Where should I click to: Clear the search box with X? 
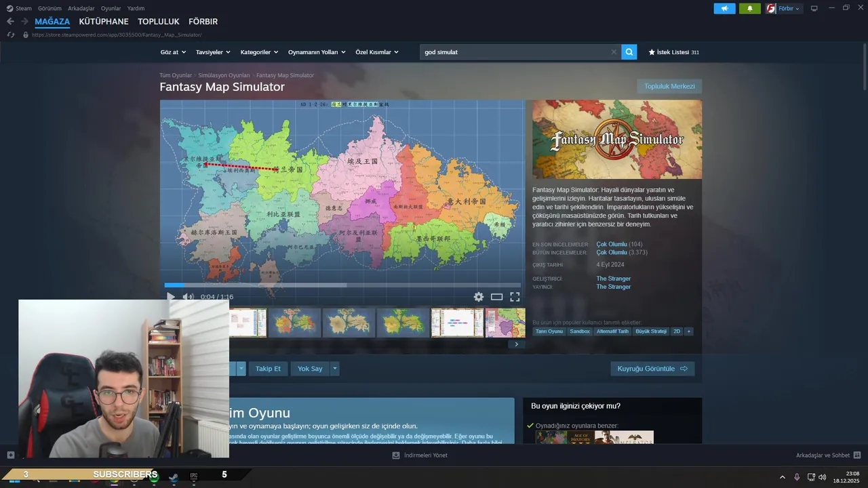[x=614, y=52]
